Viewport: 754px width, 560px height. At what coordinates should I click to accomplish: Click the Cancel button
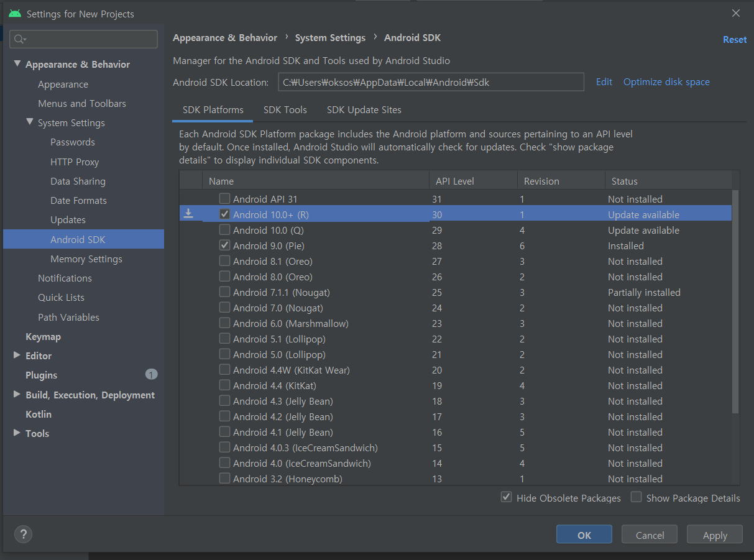pos(650,535)
